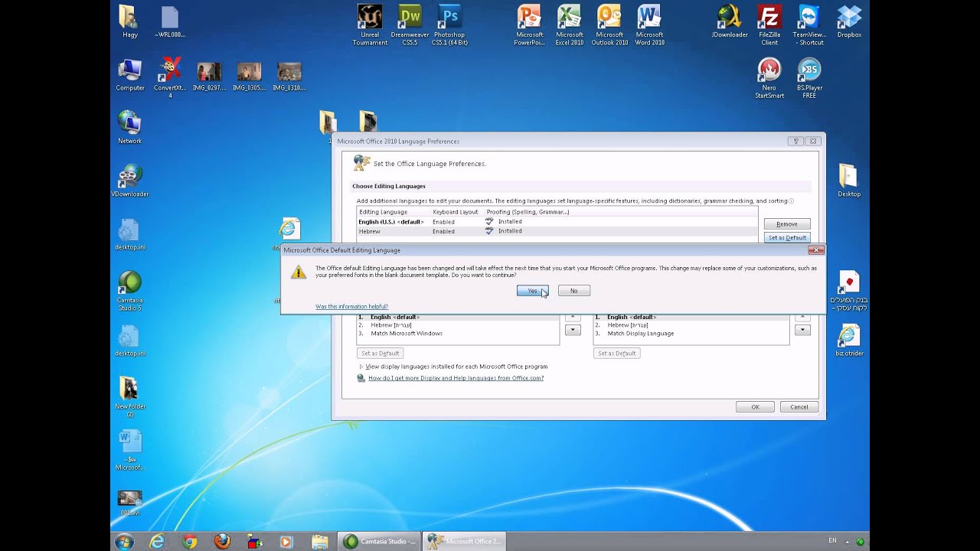
Task: Close the Default Editing Language dialog
Action: [x=816, y=249]
